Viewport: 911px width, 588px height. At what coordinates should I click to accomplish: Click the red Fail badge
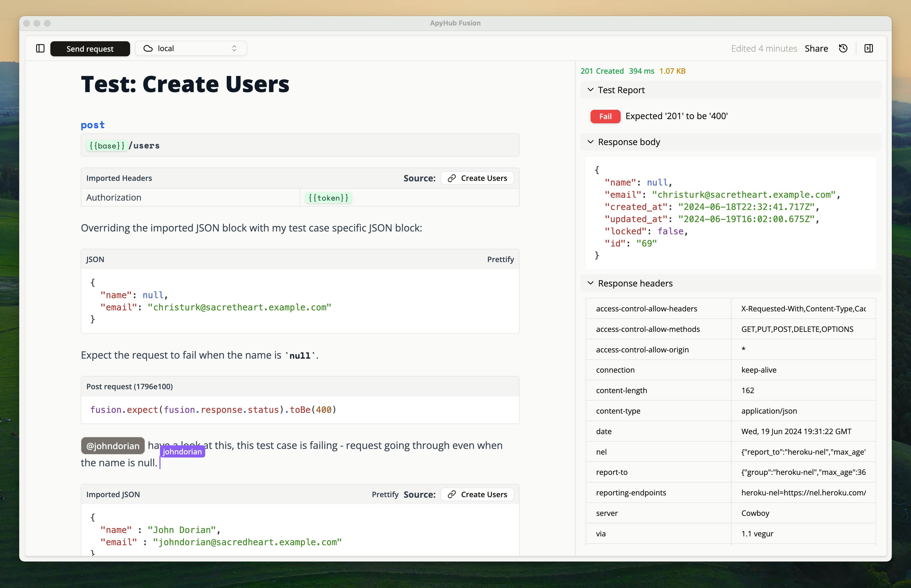click(605, 117)
